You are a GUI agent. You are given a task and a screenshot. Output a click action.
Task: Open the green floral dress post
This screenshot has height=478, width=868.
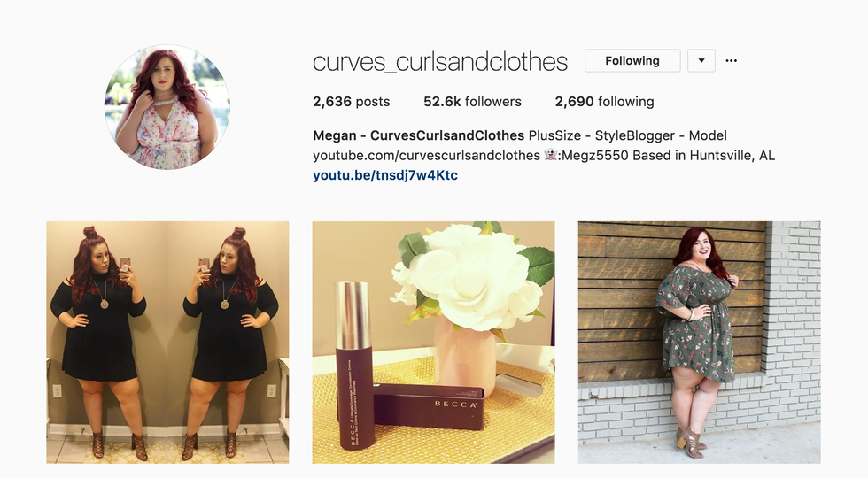pyautogui.click(x=699, y=343)
